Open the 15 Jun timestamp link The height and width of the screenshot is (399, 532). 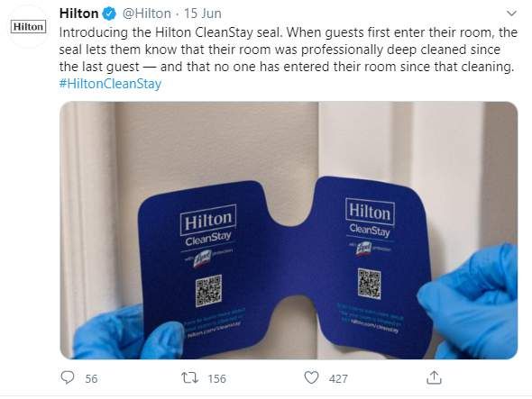tap(203, 14)
